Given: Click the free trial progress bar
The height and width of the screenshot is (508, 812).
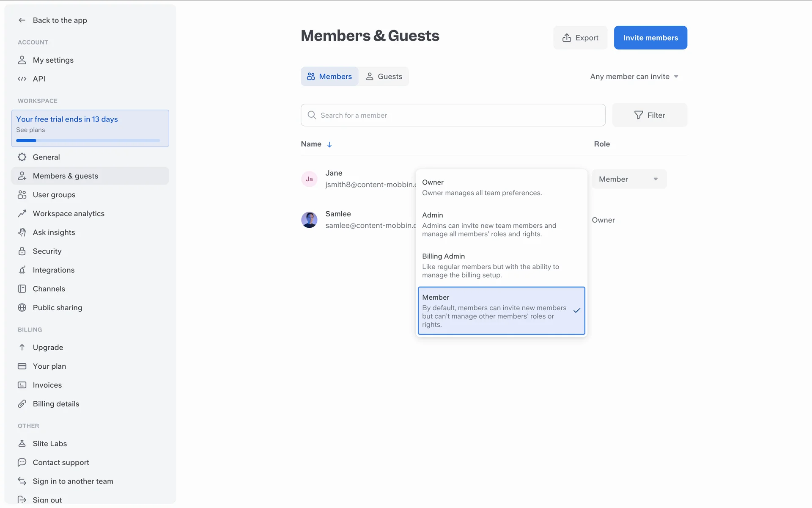Looking at the screenshot, I should [88, 141].
